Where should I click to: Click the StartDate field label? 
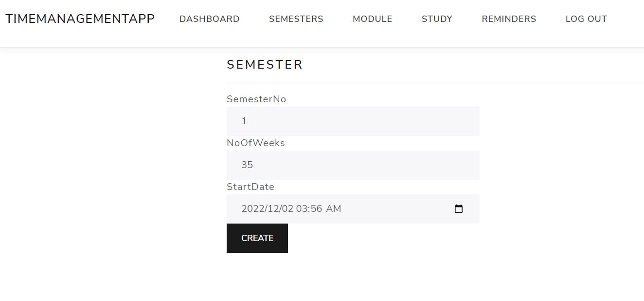click(250, 187)
